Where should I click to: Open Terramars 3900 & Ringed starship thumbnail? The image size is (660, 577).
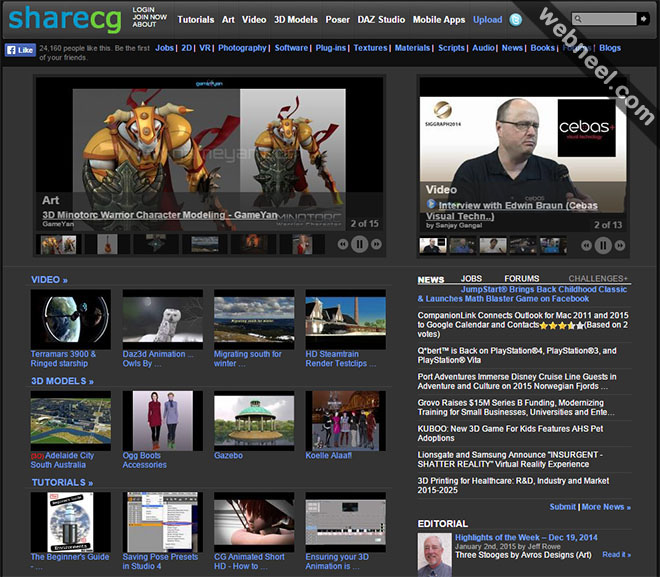tap(71, 319)
